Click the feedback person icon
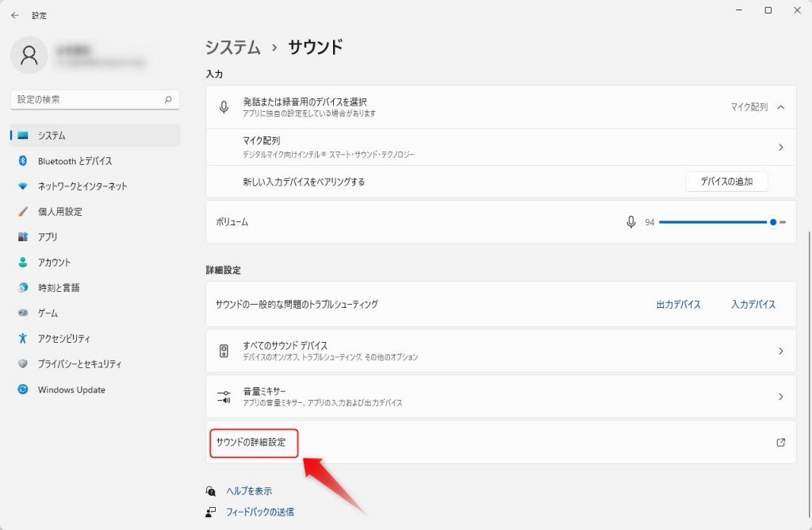This screenshot has height=530, width=812. tap(211, 512)
